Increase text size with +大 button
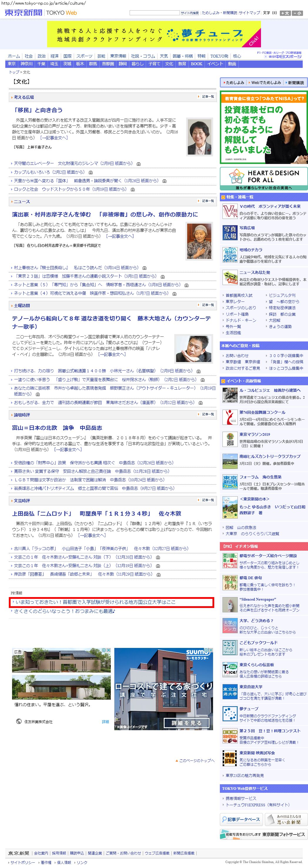308x868 pixels. click(285, 13)
